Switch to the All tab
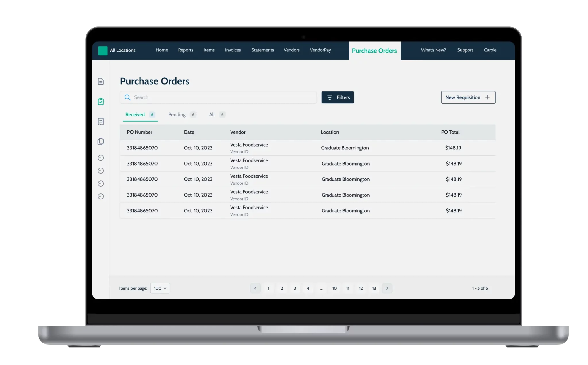The image size is (588, 365). click(212, 114)
